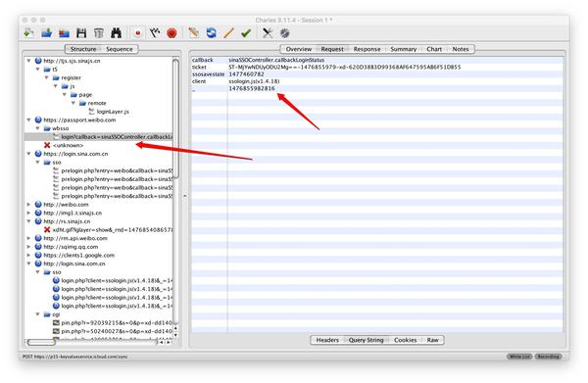Toggle the Record button in the toolbar

point(137,33)
